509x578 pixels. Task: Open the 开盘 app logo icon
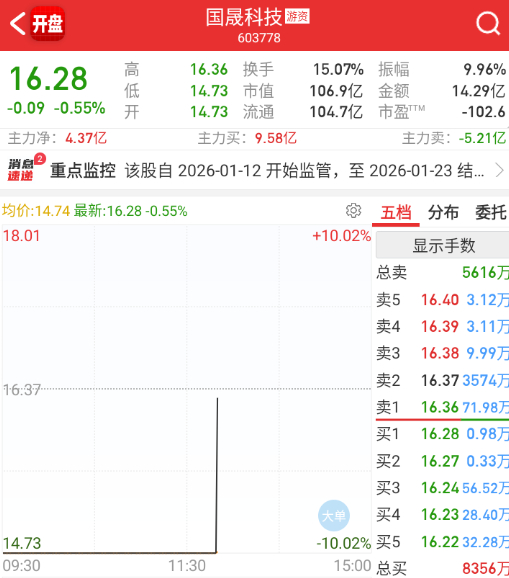(48, 24)
